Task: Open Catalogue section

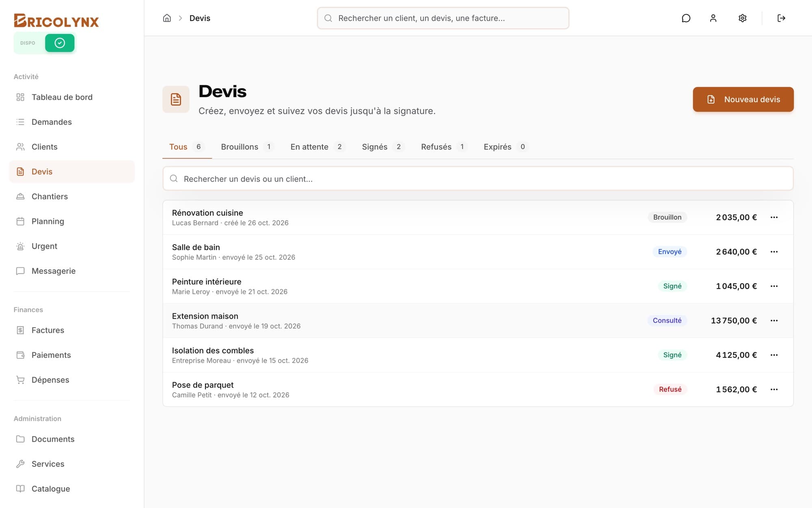Action: pyautogui.click(x=72, y=488)
